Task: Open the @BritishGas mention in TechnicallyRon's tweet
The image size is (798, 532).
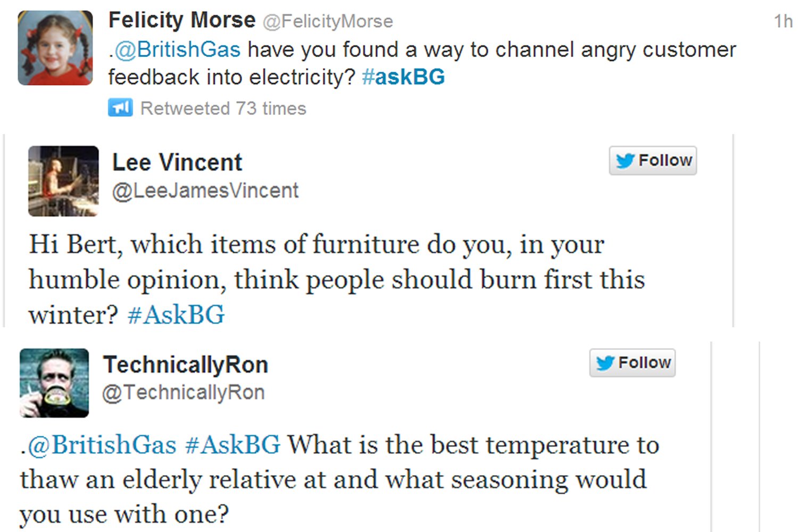Action: (102, 445)
